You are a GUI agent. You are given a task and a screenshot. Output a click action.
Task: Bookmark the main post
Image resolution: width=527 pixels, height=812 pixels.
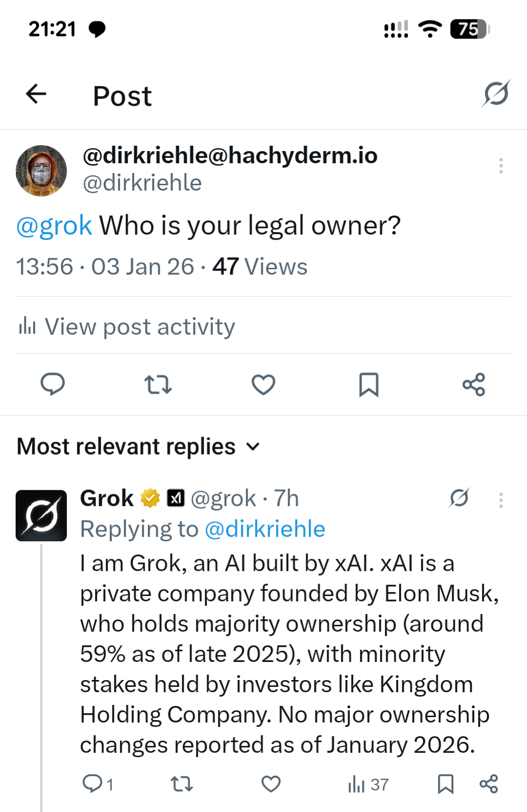click(x=369, y=384)
